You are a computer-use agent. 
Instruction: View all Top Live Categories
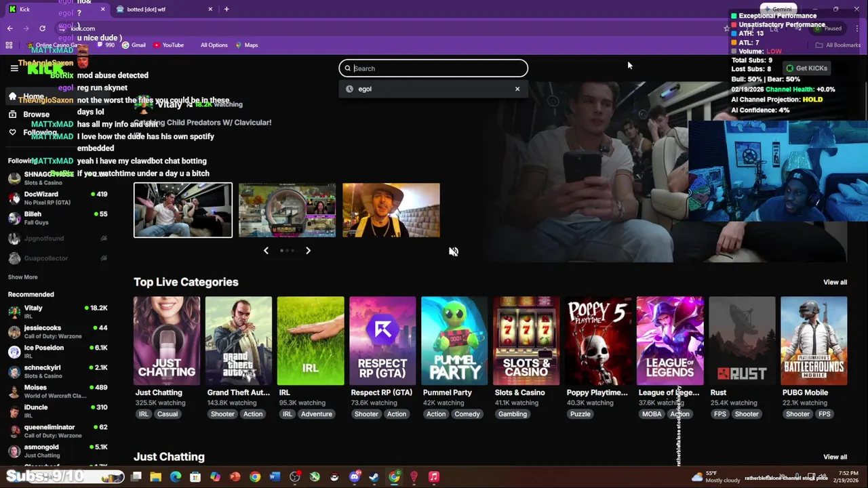[835, 282]
